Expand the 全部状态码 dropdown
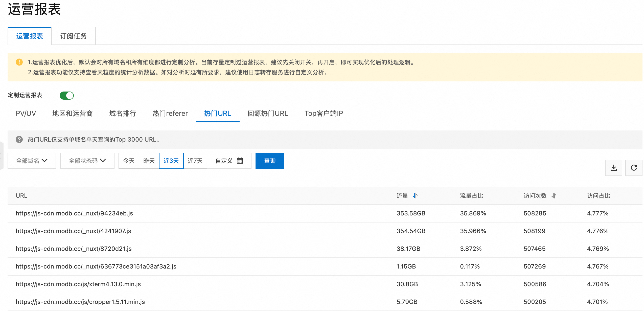Screen dimensions: 644x311 [87, 161]
